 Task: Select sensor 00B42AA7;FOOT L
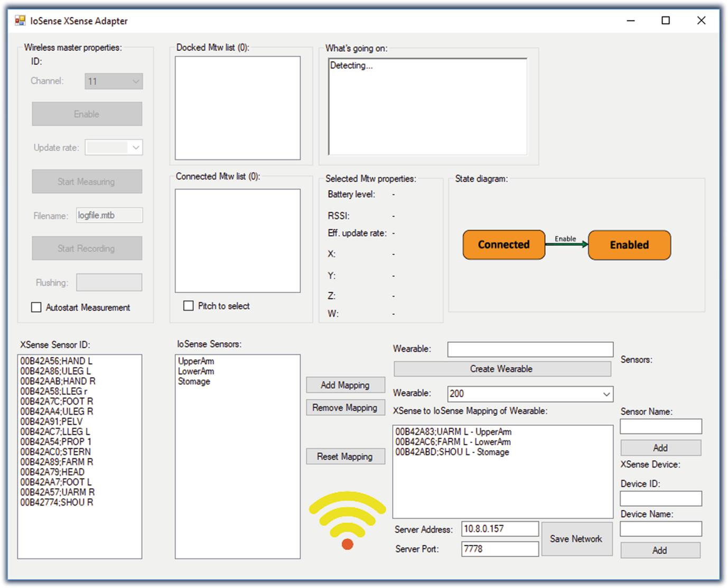click(55, 482)
